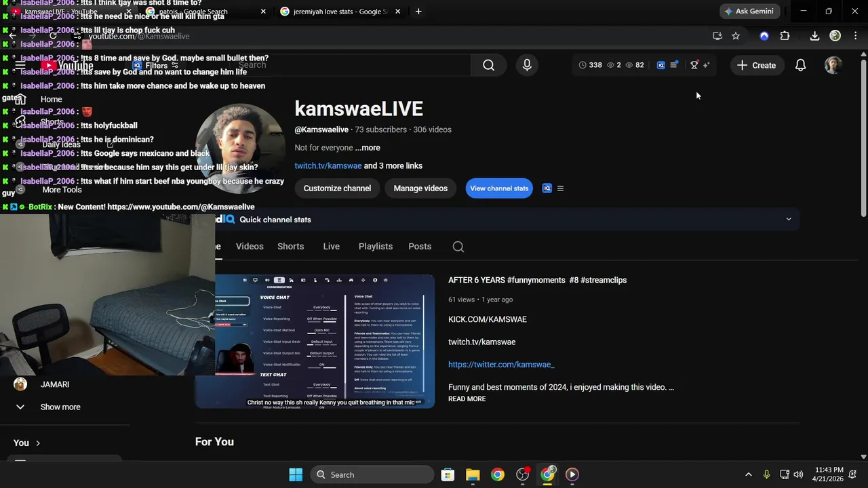Click the kamswaeLIVE channel profile picture

pos(240,148)
